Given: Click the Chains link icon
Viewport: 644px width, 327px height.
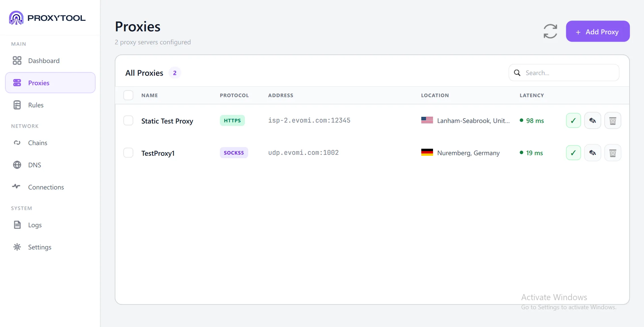Looking at the screenshot, I should point(17,143).
